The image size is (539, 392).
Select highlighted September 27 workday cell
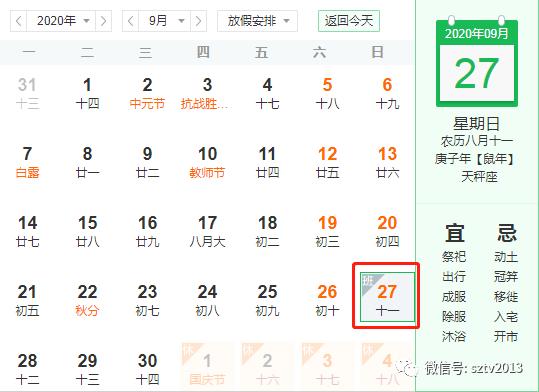387,297
